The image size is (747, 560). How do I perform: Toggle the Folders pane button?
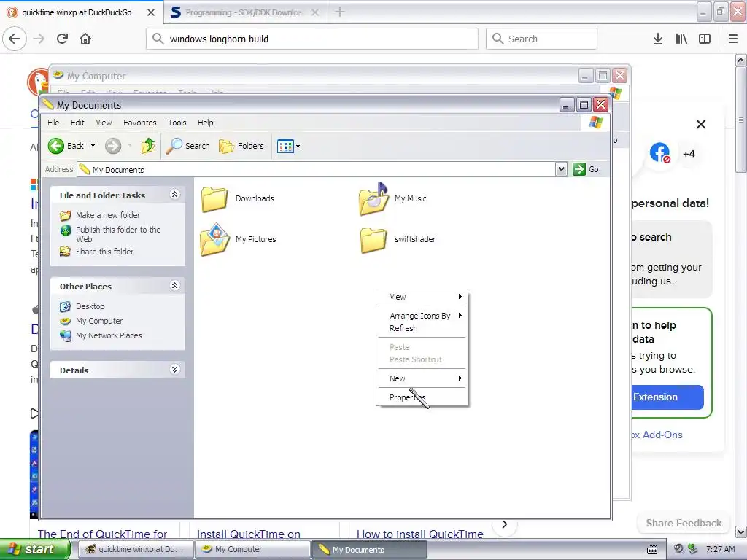point(241,146)
